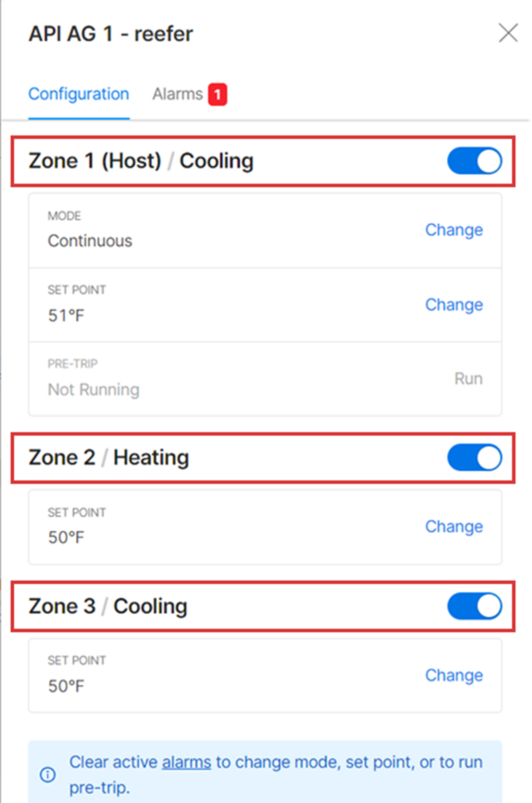Click the Continuous mode value text
Screen dimensions: 532x803
click(x=90, y=241)
